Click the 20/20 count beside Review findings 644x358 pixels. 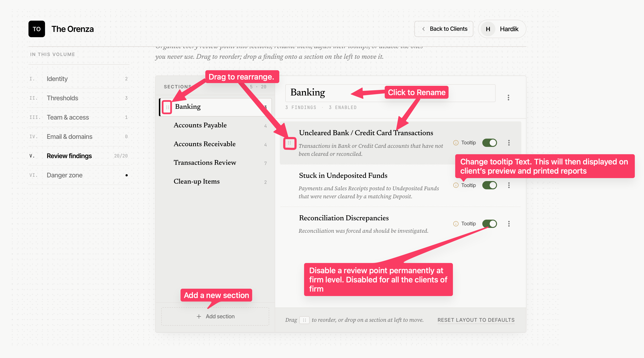pos(121,156)
